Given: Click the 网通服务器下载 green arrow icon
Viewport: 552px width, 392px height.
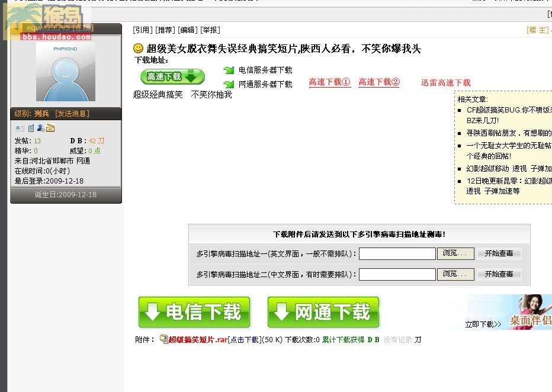Looking at the screenshot, I should [x=229, y=84].
